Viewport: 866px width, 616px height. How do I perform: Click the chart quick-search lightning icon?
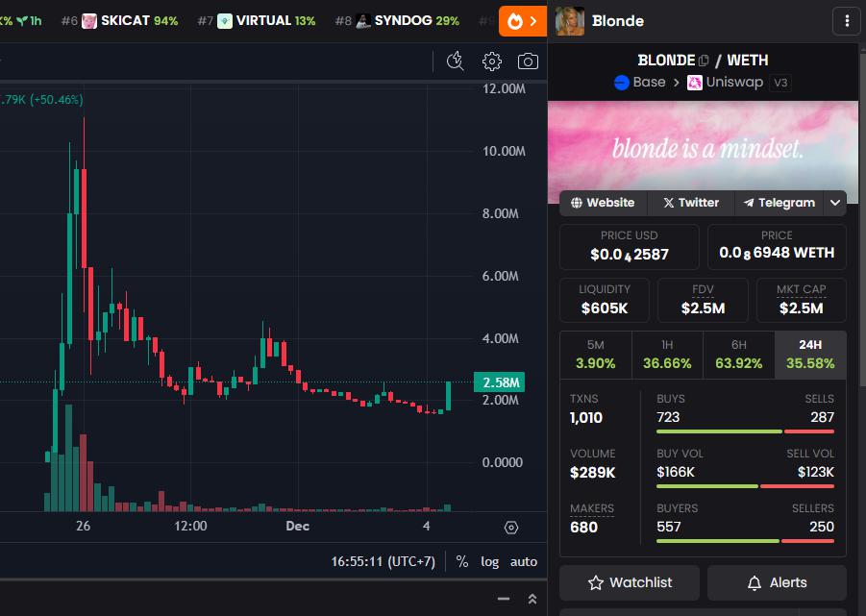click(x=455, y=62)
